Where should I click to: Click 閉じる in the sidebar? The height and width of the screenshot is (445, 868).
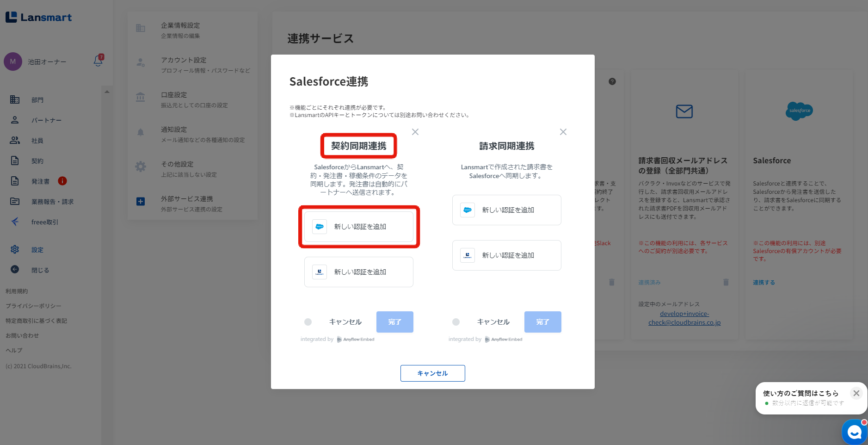point(40,270)
